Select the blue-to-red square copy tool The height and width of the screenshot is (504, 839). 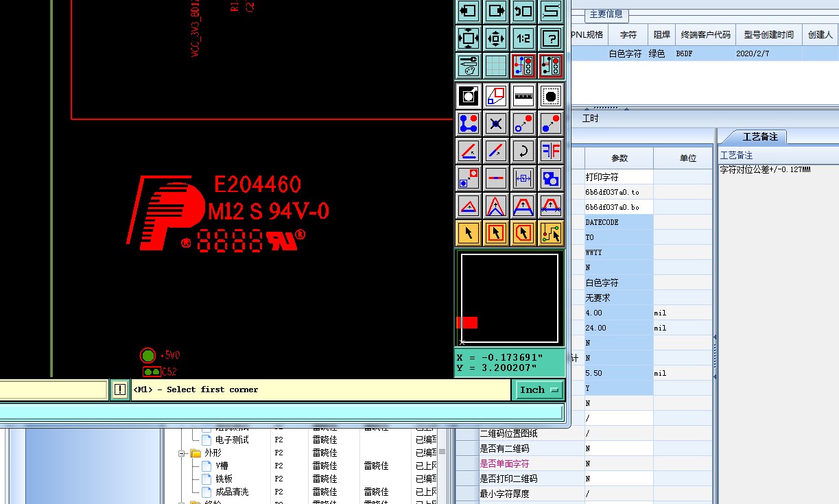click(469, 178)
